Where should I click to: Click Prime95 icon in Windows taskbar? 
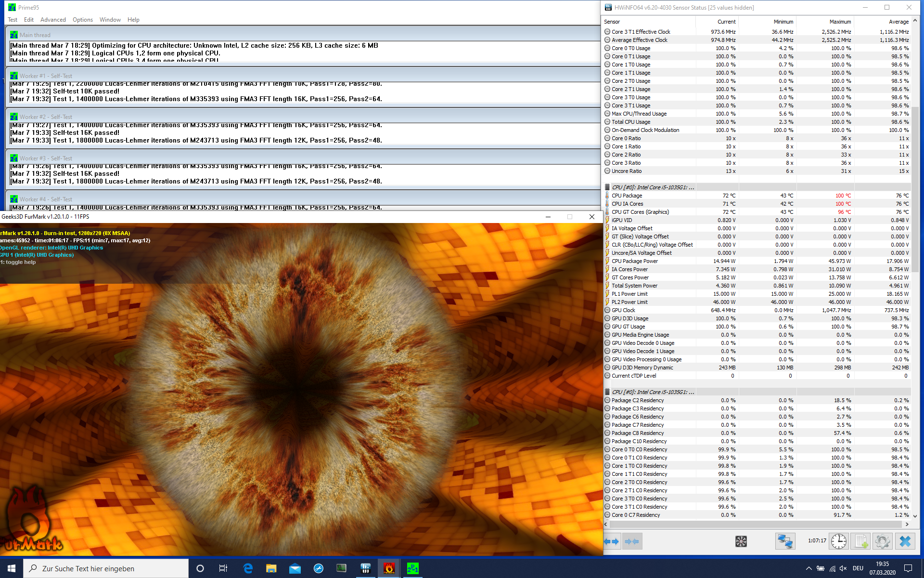[412, 568]
